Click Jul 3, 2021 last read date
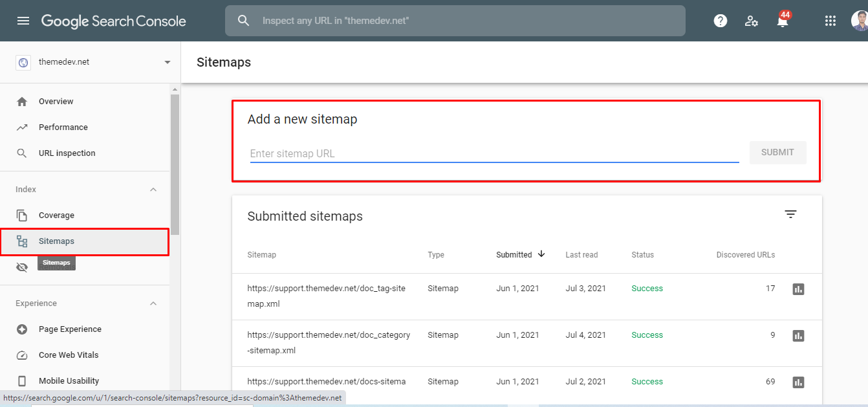 [x=585, y=289]
